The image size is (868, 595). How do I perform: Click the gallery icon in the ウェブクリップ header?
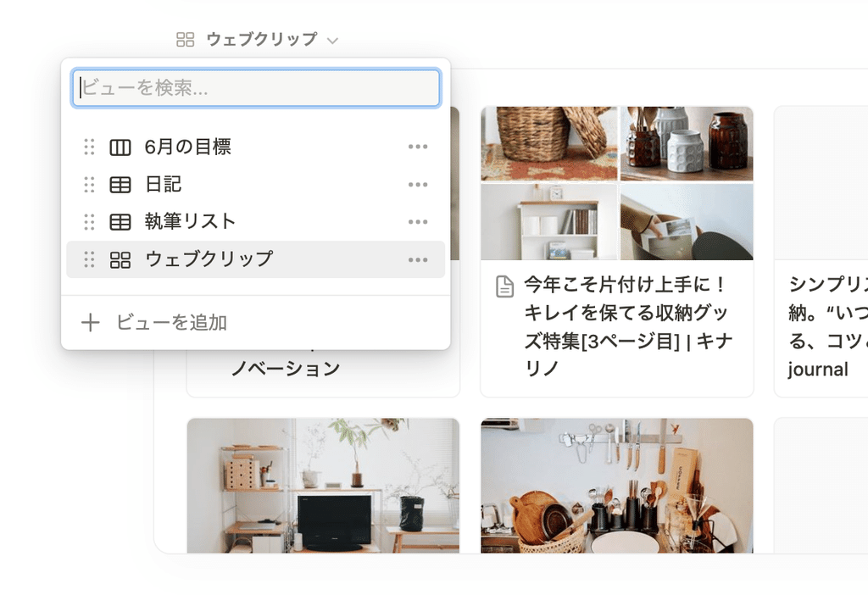(x=185, y=40)
